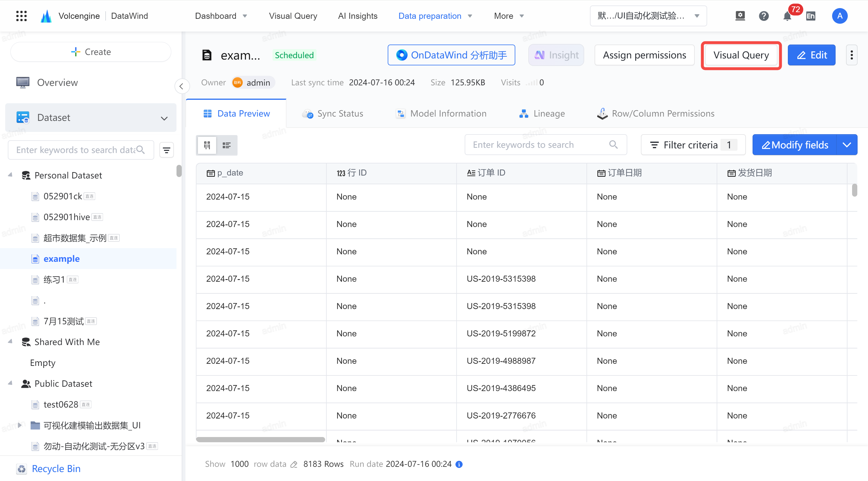Switch to Row/Column Permissions tab
Image resolution: width=868 pixels, height=481 pixels.
point(656,113)
